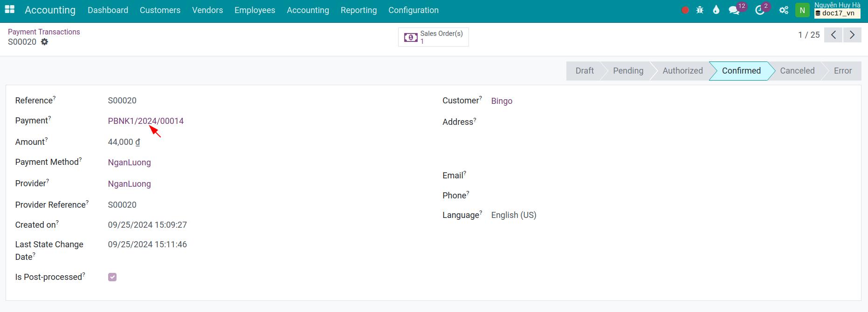The height and width of the screenshot is (312, 868).
Task: Click the red recording indicator icon
Action: (685, 10)
